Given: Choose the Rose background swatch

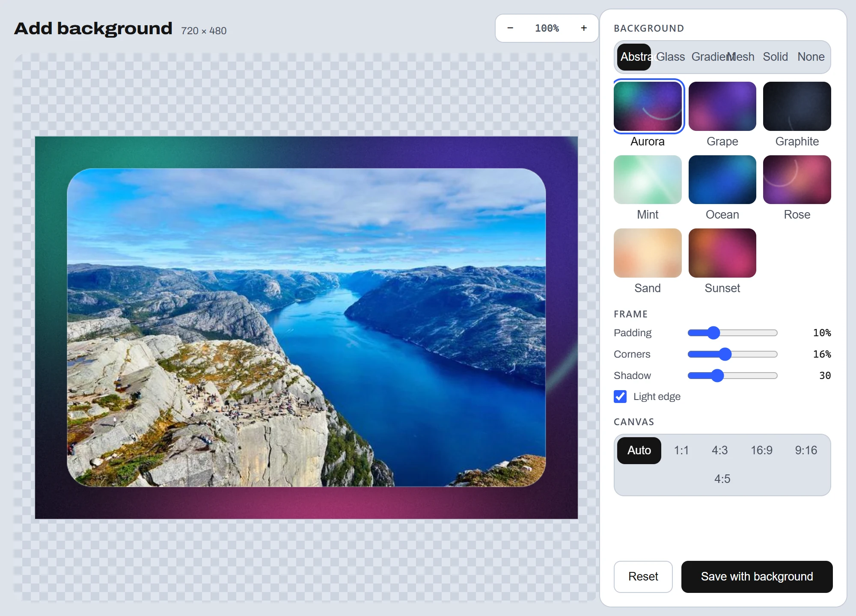Looking at the screenshot, I should coord(797,180).
